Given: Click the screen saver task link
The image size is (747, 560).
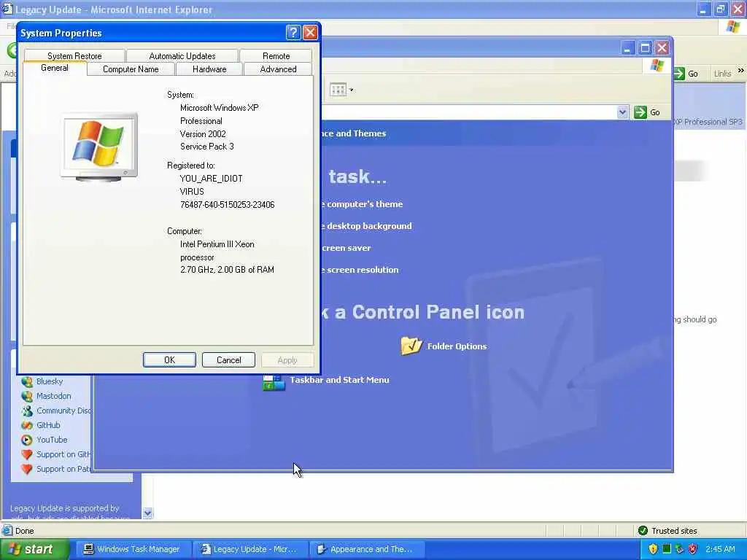Looking at the screenshot, I should click(x=346, y=248).
